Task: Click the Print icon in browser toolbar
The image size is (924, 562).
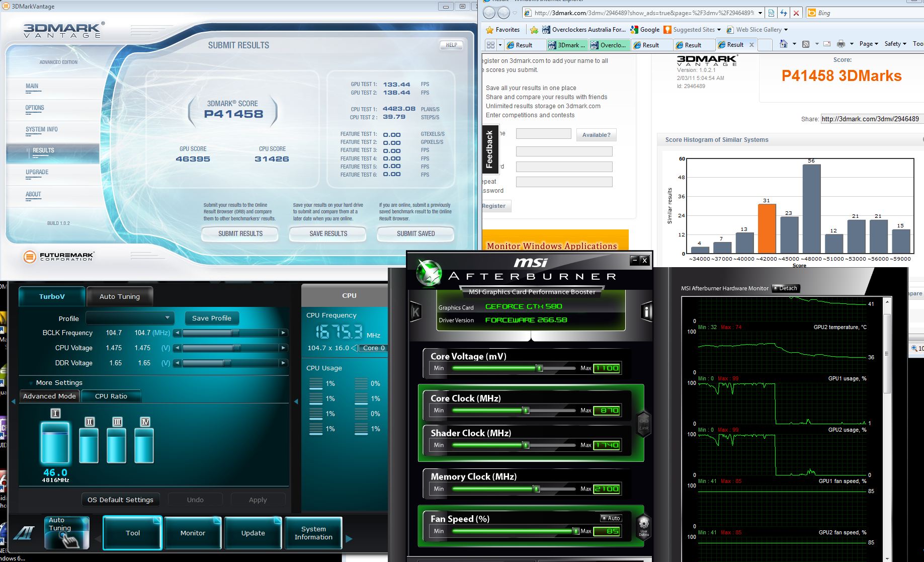Action: click(841, 44)
